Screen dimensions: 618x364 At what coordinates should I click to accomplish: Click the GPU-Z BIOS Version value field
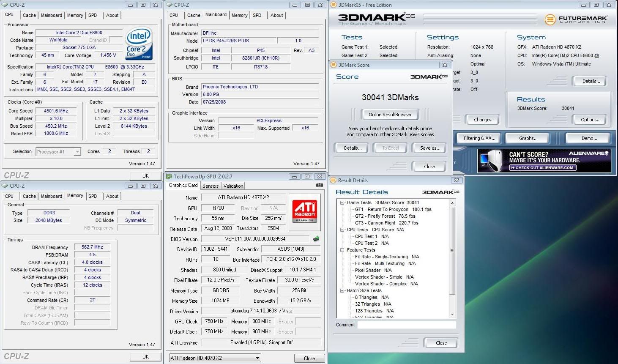(255, 239)
